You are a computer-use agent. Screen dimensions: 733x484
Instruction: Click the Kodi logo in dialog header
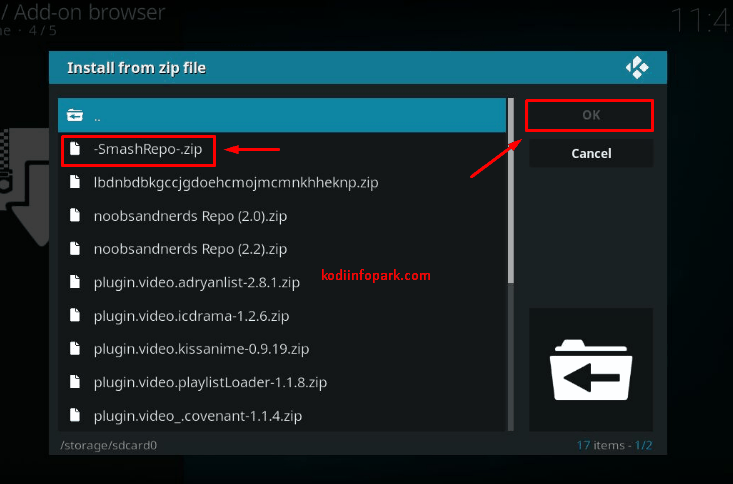(x=637, y=67)
